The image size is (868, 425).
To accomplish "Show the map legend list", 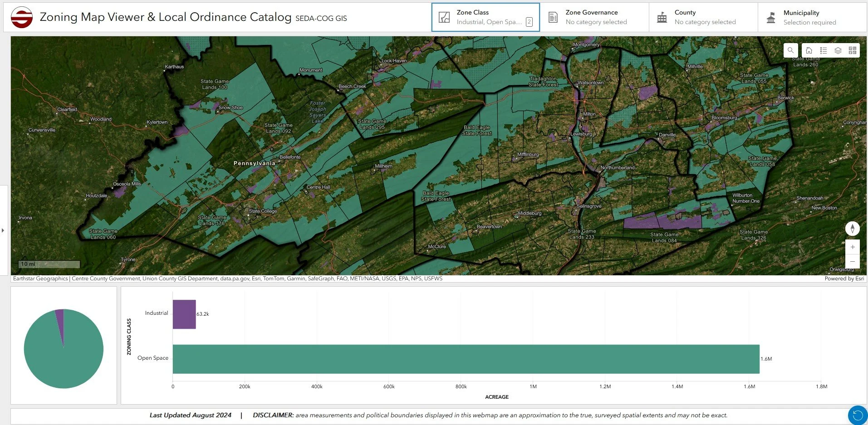I will 824,50.
